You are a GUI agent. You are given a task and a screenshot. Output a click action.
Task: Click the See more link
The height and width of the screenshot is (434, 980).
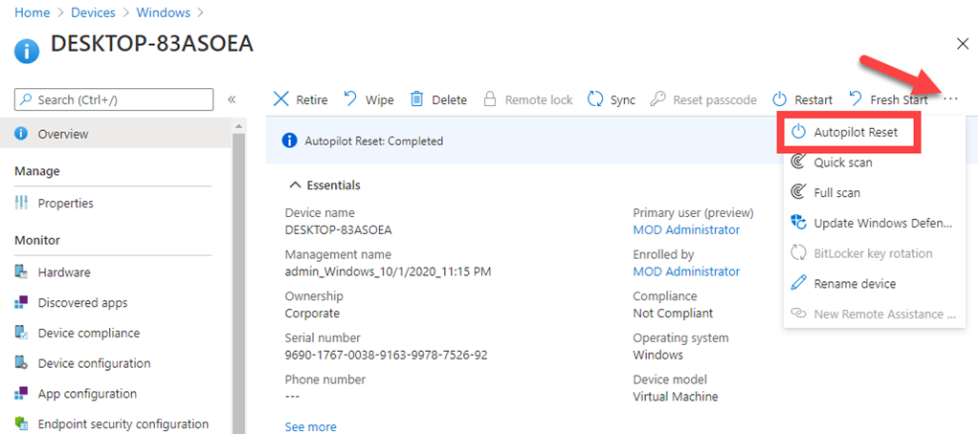[x=310, y=426]
